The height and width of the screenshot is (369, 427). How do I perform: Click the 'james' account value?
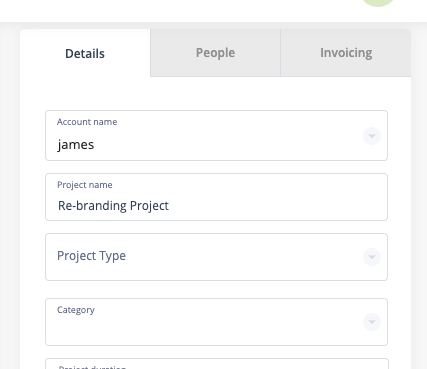76,145
